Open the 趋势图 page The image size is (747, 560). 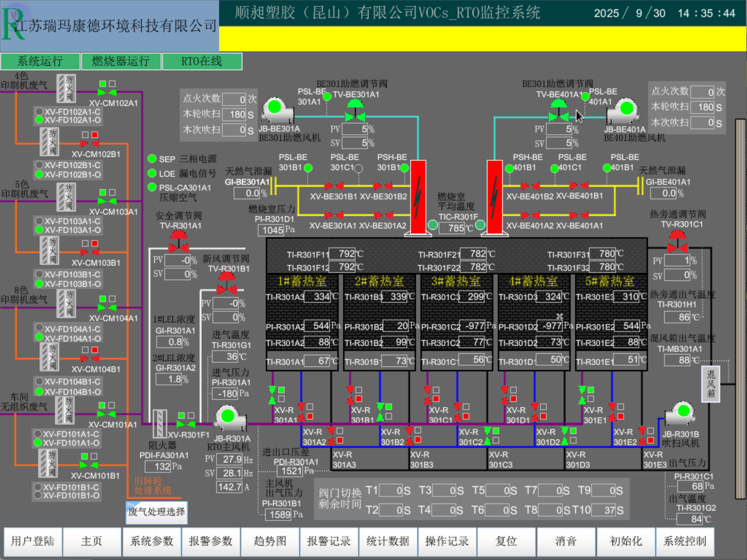point(270,542)
